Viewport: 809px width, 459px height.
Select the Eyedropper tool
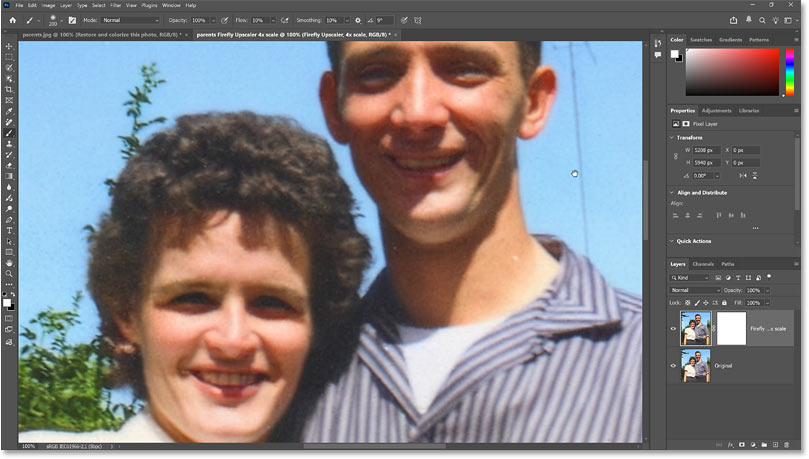[x=9, y=111]
